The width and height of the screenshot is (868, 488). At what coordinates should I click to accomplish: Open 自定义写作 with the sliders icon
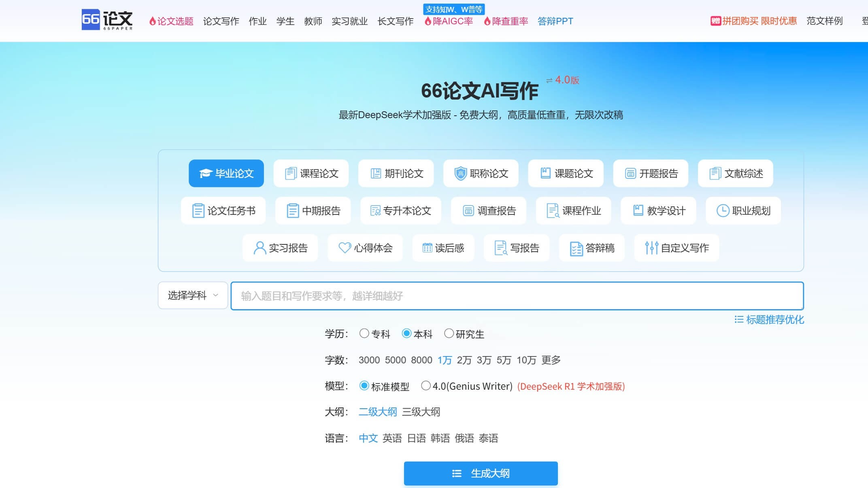click(676, 248)
